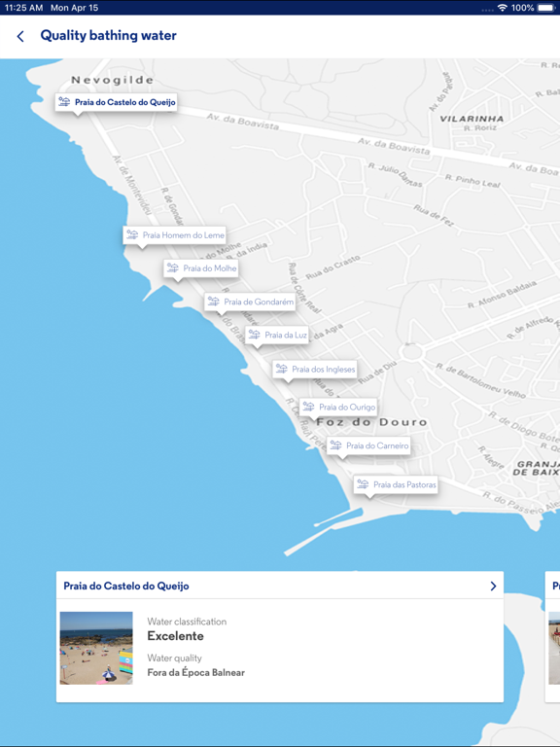This screenshot has height=747, width=560.
Task: Tap the Excelente water classification value
Action: point(175,636)
